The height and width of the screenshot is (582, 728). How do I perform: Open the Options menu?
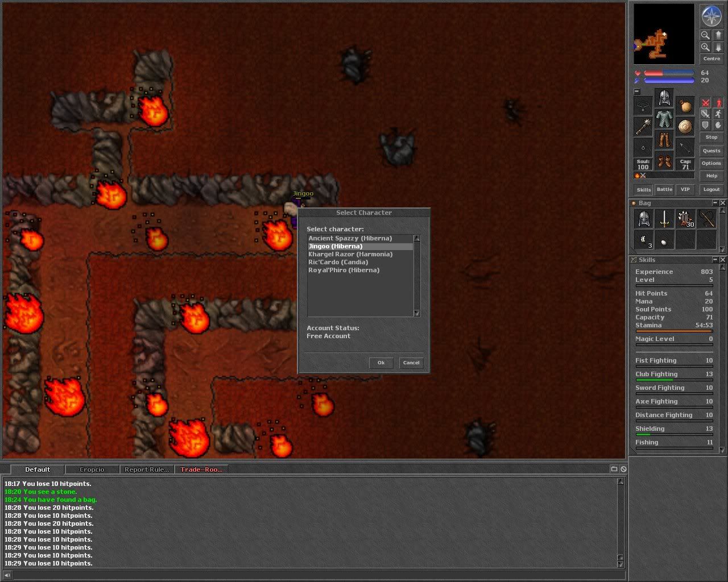click(x=712, y=163)
